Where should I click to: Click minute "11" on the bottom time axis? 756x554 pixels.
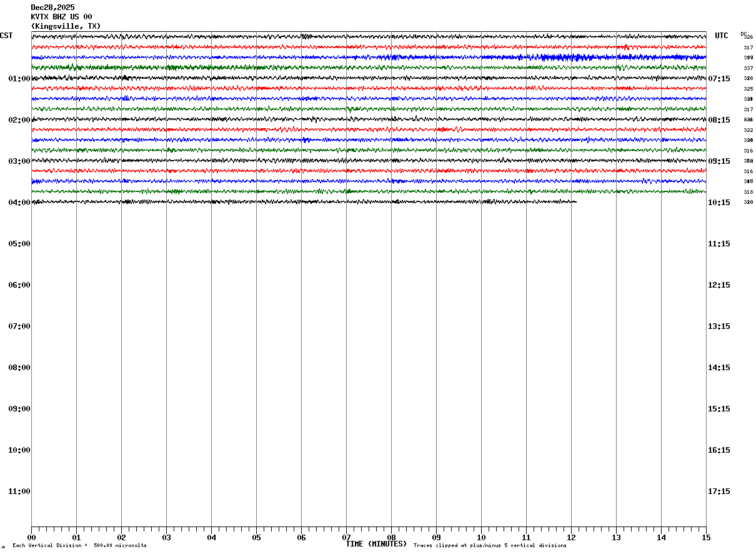pyautogui.click(x=526, y=538)
